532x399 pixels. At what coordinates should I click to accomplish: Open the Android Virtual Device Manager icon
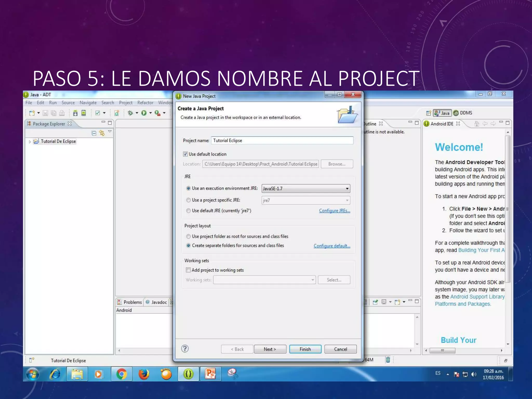[84, 113]
